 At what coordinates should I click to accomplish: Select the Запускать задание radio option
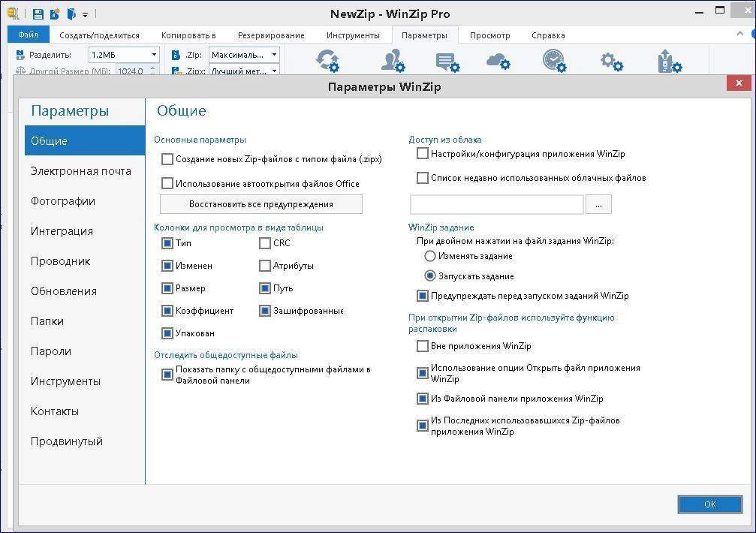tap(429, 276)
